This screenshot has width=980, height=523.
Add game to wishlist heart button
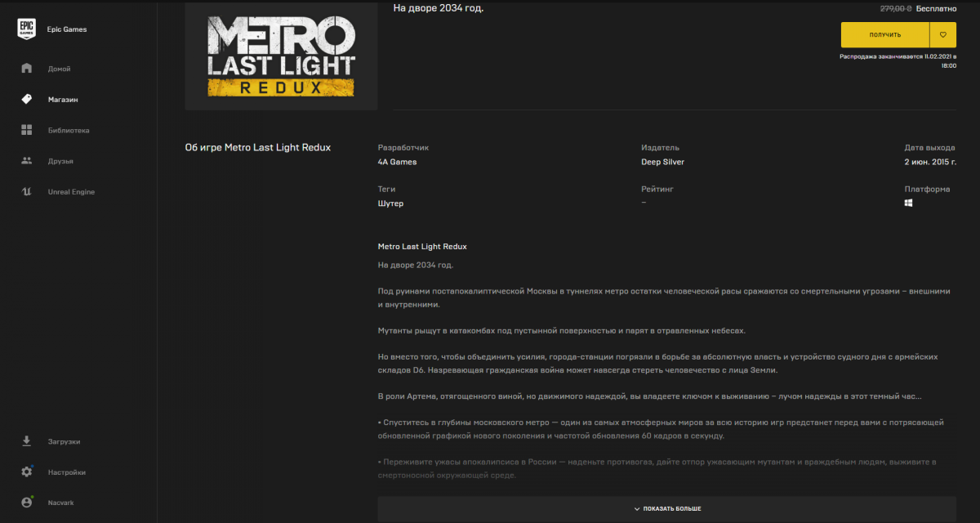943,35
